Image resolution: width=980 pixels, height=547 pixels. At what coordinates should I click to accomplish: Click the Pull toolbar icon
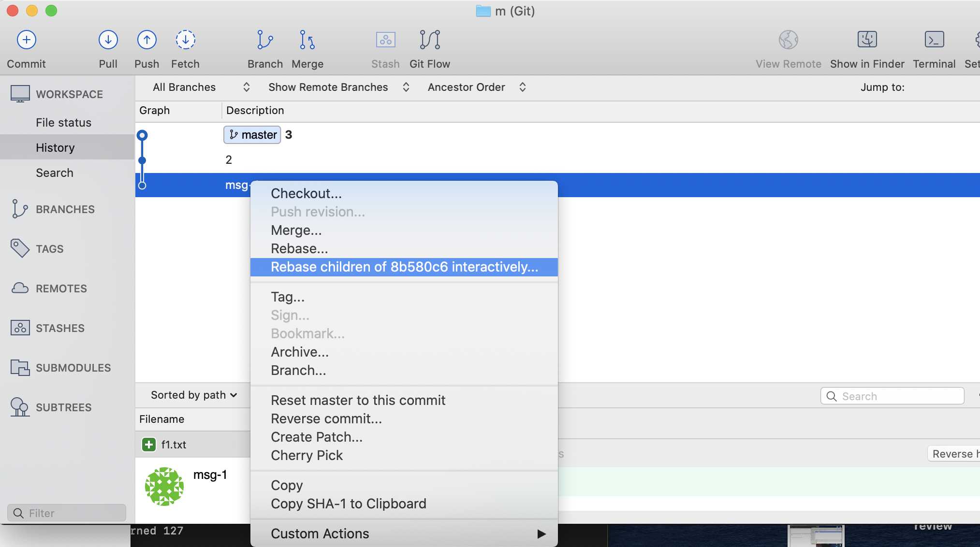pos(108,40)
